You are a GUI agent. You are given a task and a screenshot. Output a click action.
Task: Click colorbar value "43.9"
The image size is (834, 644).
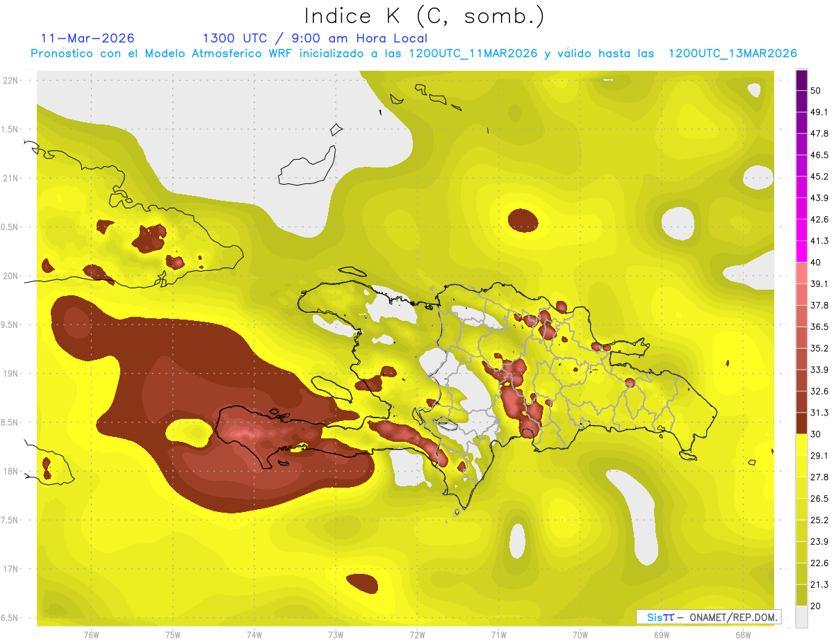[819, 198]
